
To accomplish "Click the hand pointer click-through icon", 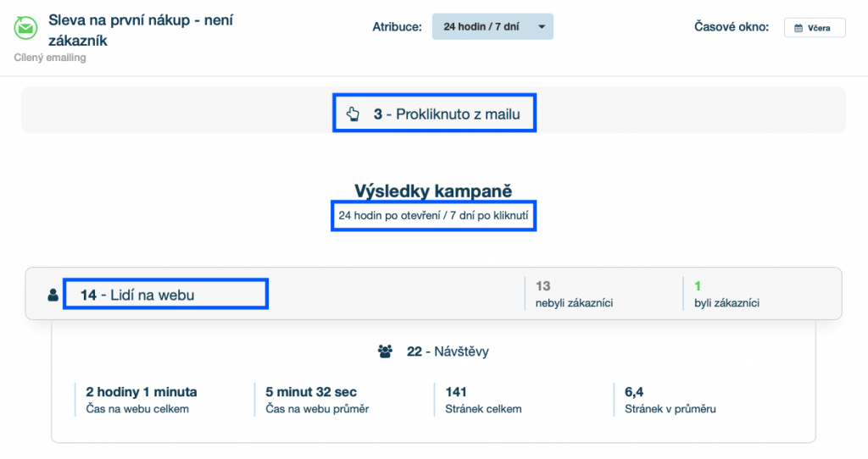I will click(353, 113).
